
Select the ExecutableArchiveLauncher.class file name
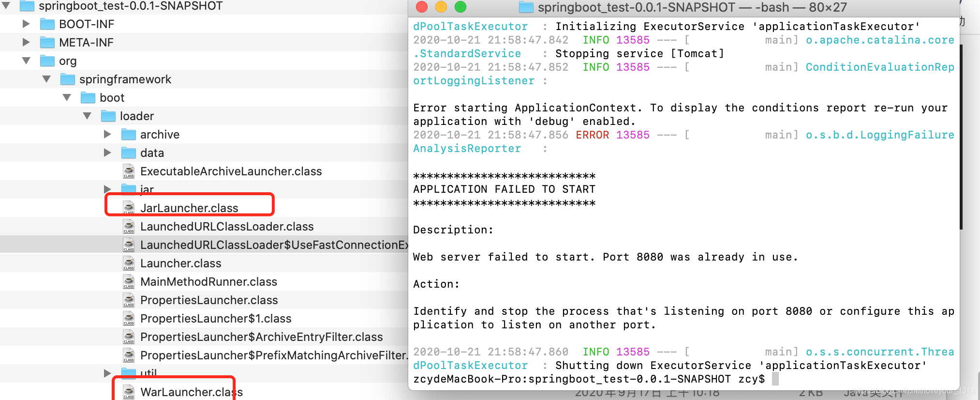(231, 171)
